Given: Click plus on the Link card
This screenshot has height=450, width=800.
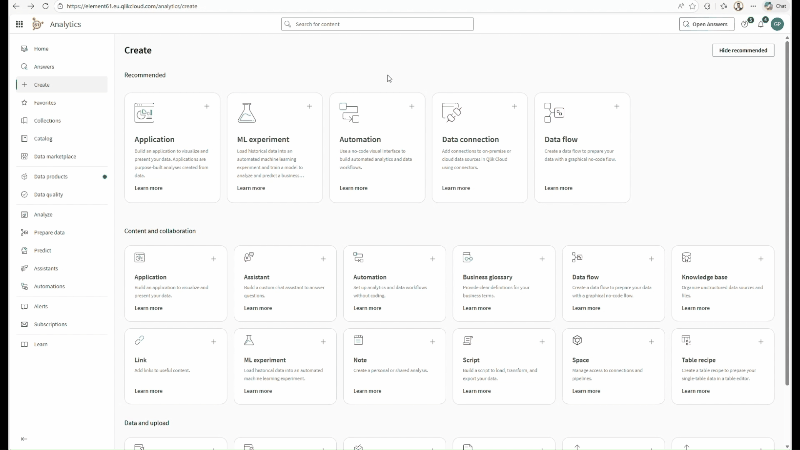Looking at the screenshot, I should tap(213, 341).
